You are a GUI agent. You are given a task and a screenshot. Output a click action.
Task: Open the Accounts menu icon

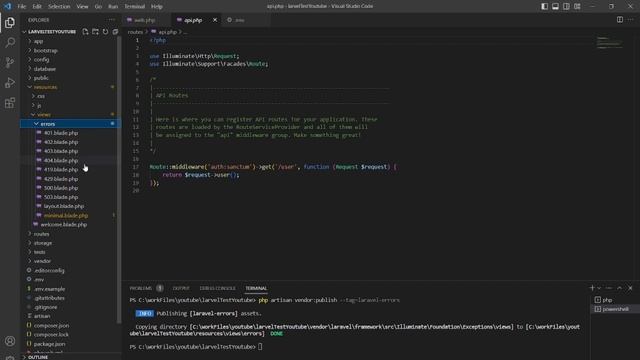pyautogui.click(x=10, y=341)
